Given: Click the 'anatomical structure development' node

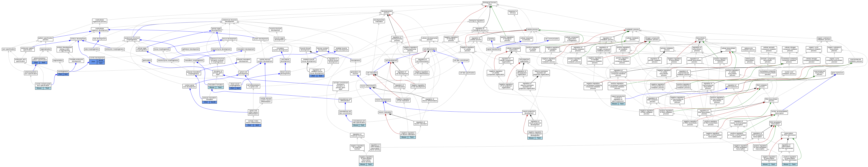Looking at the screenshot, I should click(229, 21).
